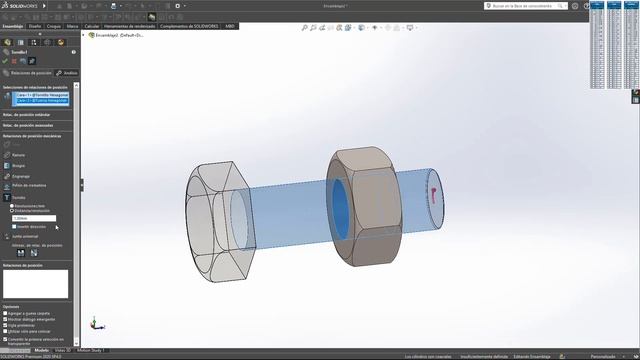Open Herramientas de renderizado tab
Viewport: 640px width, 360px height.
point(129,26)
